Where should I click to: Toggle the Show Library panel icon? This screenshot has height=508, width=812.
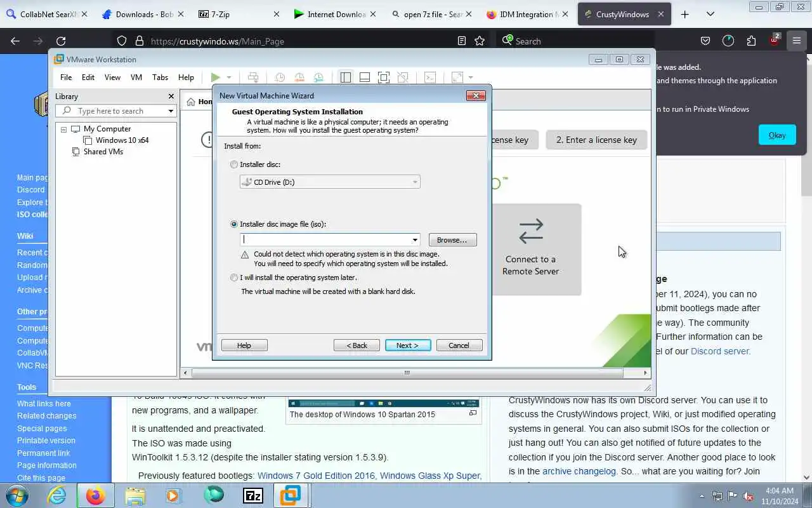[345, 77]
